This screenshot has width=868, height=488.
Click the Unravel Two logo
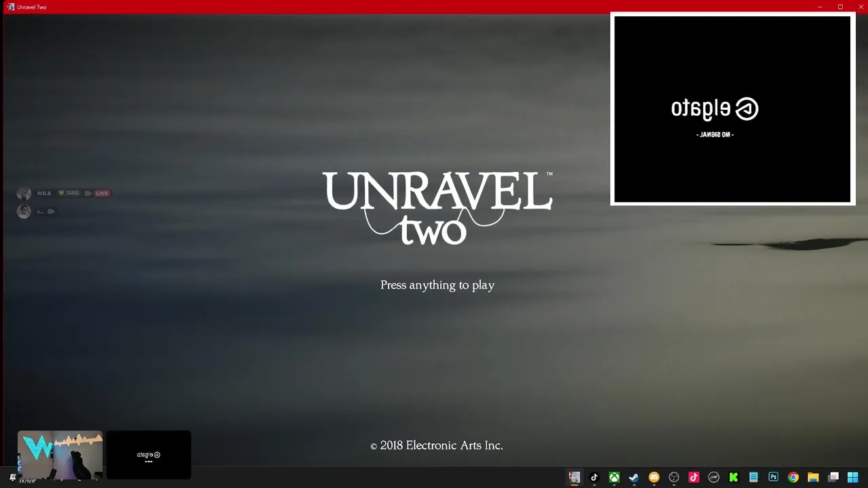click(437, 207)
